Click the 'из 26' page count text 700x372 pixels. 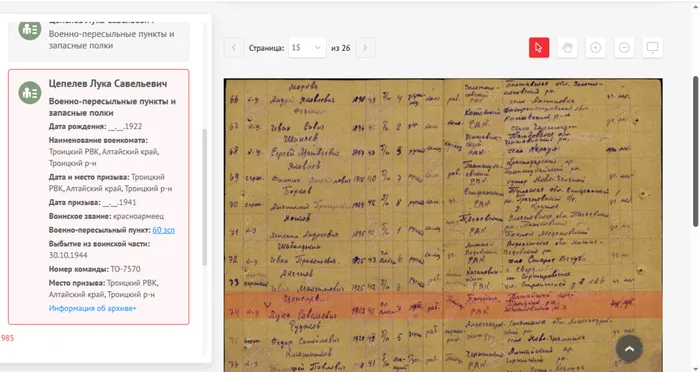[341, 48]
